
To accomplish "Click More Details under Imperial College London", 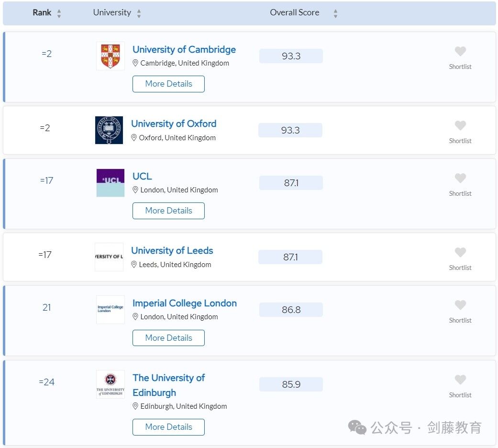I will pos(168,338).
